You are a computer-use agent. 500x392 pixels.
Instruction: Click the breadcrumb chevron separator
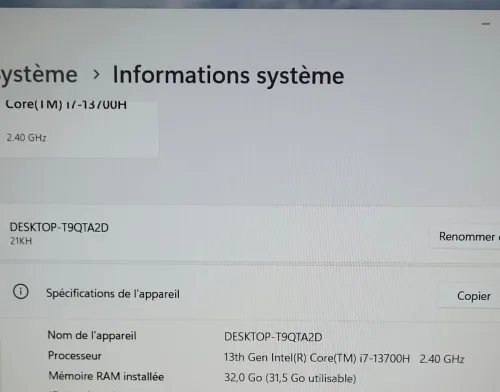[x=96, y=75]
